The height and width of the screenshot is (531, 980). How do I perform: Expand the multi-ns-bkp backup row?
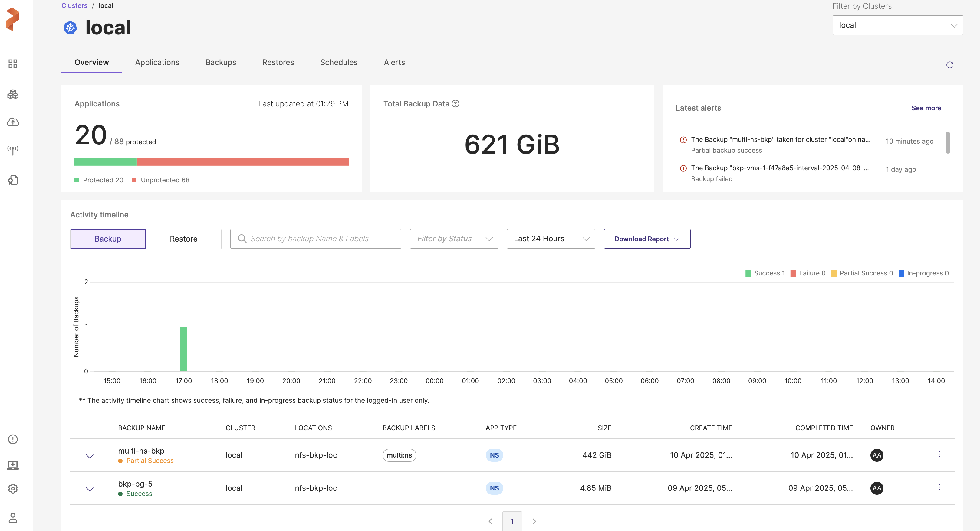tap(90, 456)
